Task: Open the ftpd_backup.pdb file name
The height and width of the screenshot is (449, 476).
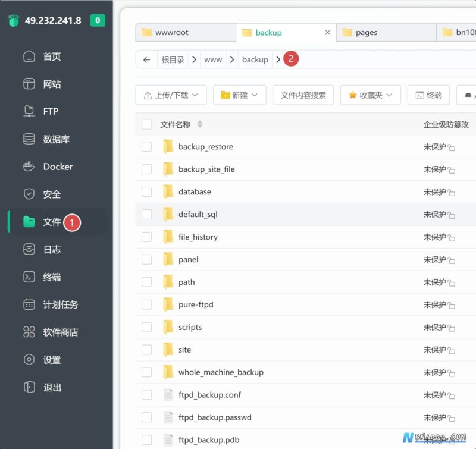Action: click(209, 440)
